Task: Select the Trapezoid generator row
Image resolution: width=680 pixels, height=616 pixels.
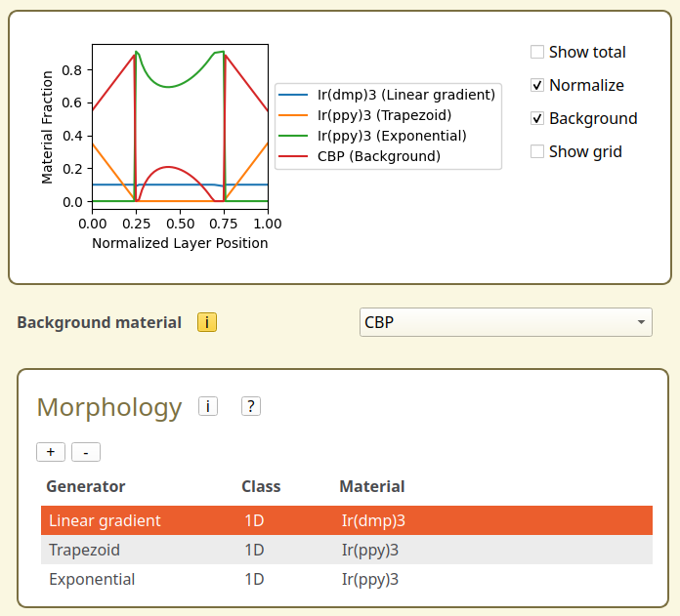Action: tap(84, 550)
